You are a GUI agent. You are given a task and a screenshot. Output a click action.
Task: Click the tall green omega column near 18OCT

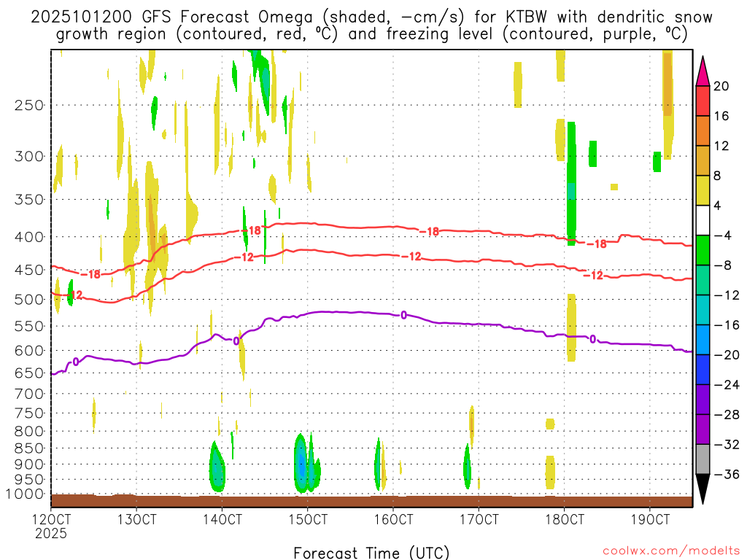click(572, 184)
